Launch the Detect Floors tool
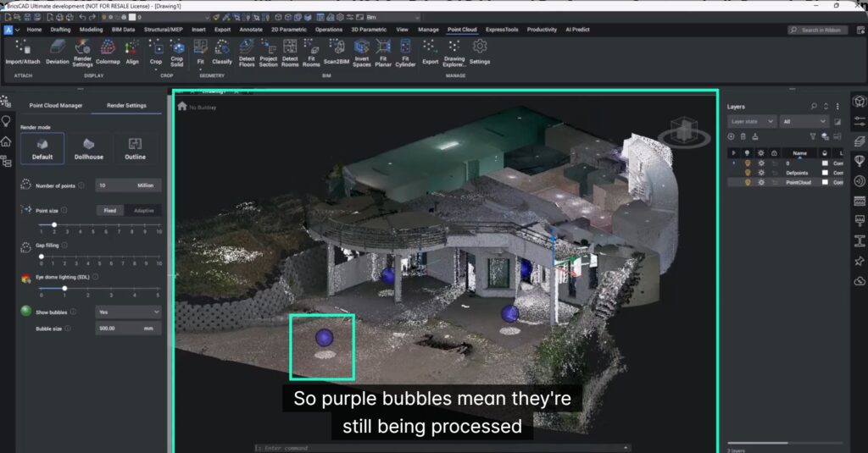868x453 pixels. (x=247, y=53)
